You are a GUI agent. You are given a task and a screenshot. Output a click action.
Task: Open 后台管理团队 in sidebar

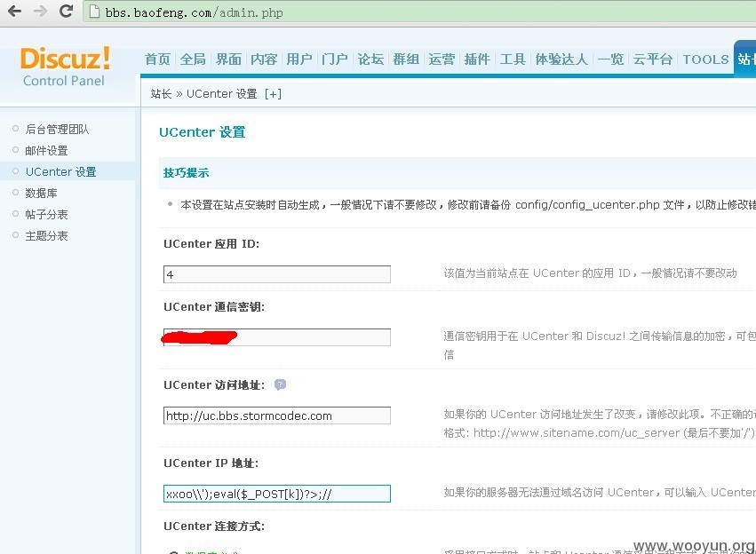[57, 129]
